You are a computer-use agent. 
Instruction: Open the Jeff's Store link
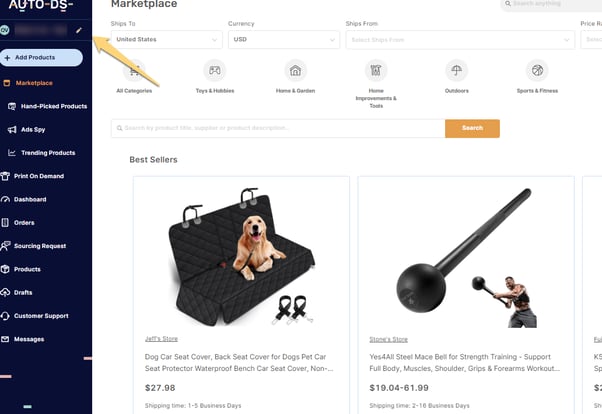point(161,339)
